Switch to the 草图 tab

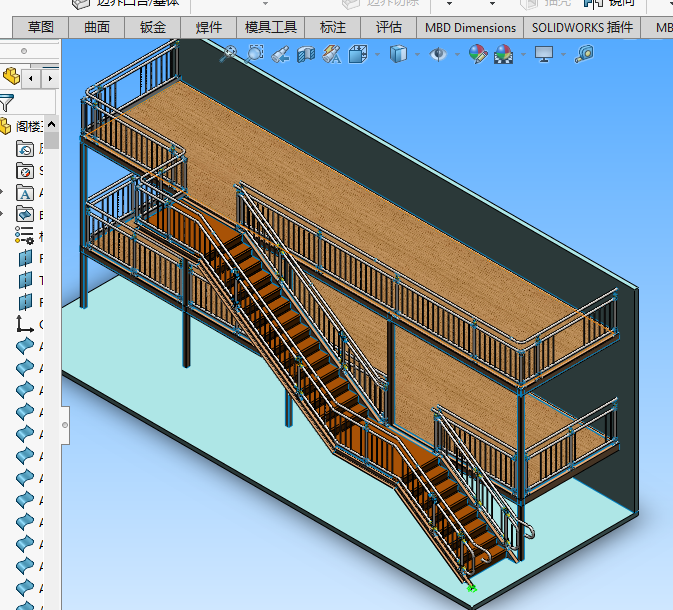[x=40, y=28]
